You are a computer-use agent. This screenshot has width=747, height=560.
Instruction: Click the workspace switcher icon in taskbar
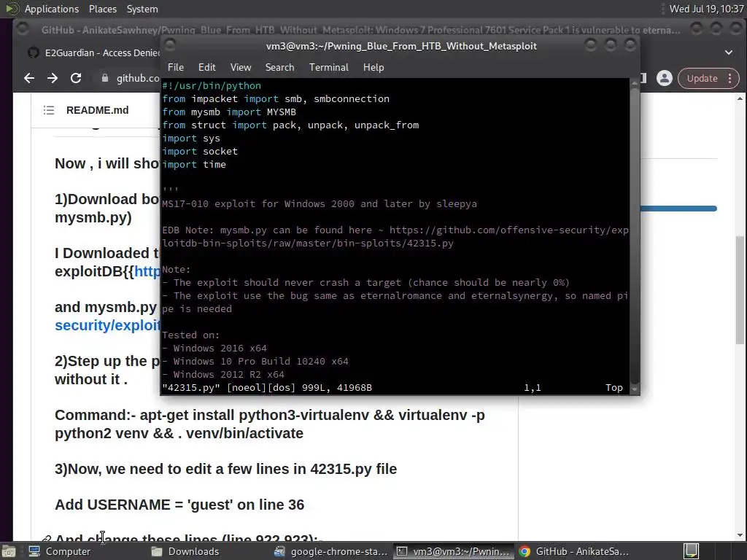pos(692,551)
